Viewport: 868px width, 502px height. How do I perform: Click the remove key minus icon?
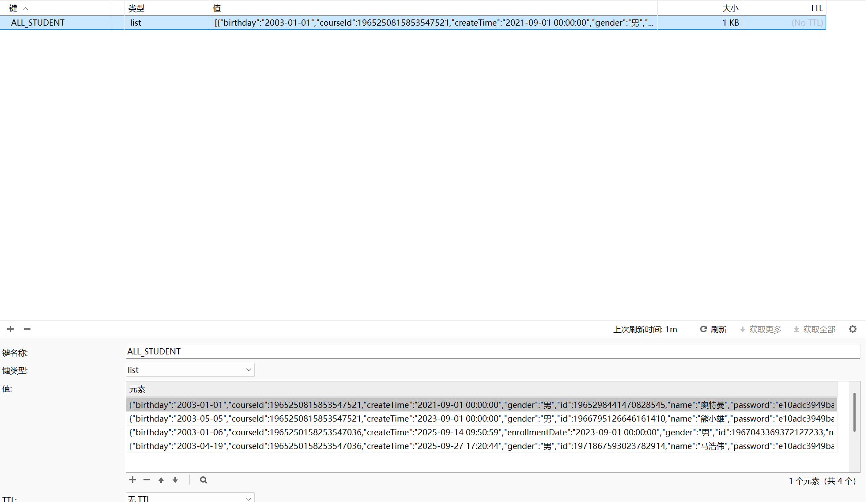click(x=27, y=329)
